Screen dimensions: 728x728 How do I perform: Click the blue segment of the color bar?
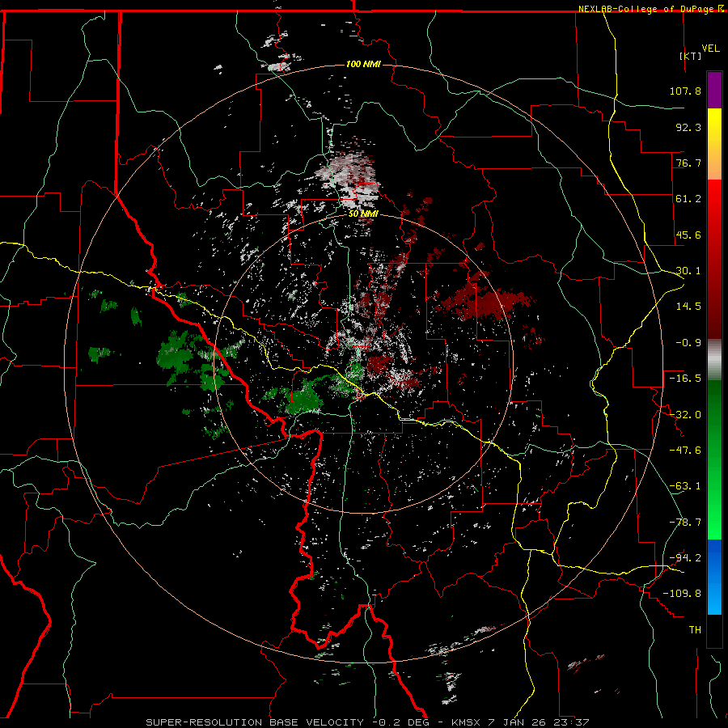714,577
